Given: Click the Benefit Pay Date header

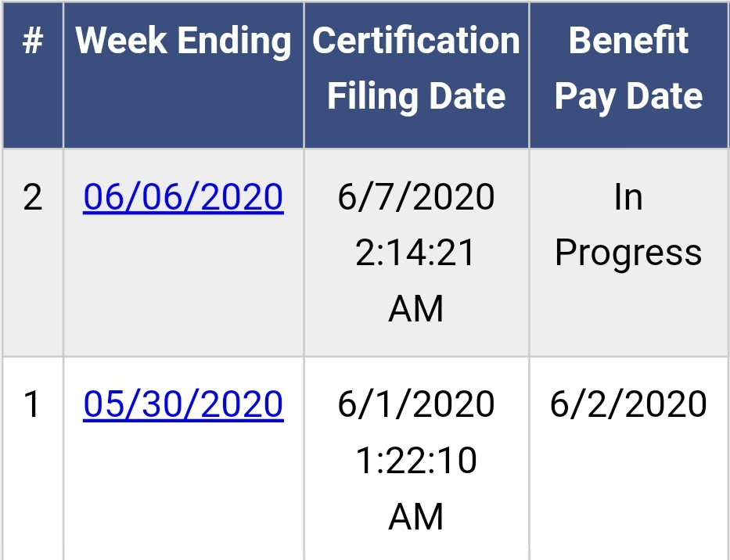Looking at the screenshot, I should [x=628, y=68].
